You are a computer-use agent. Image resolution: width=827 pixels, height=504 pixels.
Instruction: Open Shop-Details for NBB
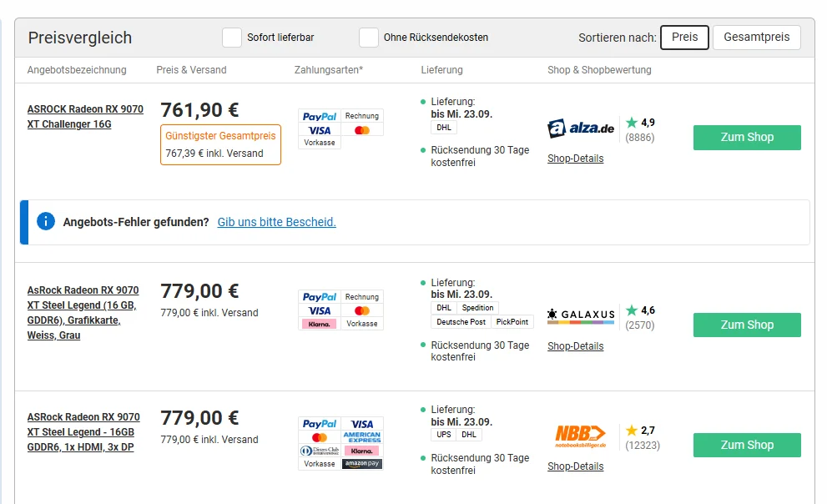click(x=576, y=466)
